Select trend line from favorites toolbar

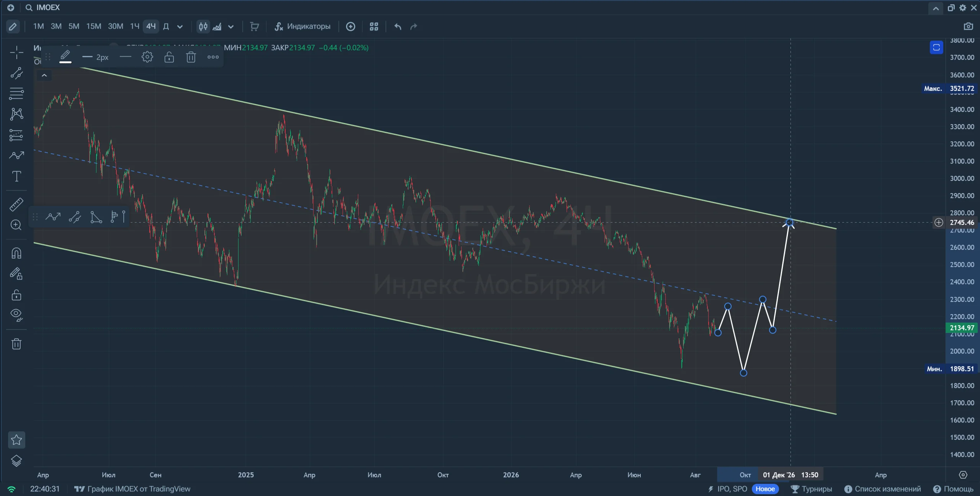(x=75, y=217)
